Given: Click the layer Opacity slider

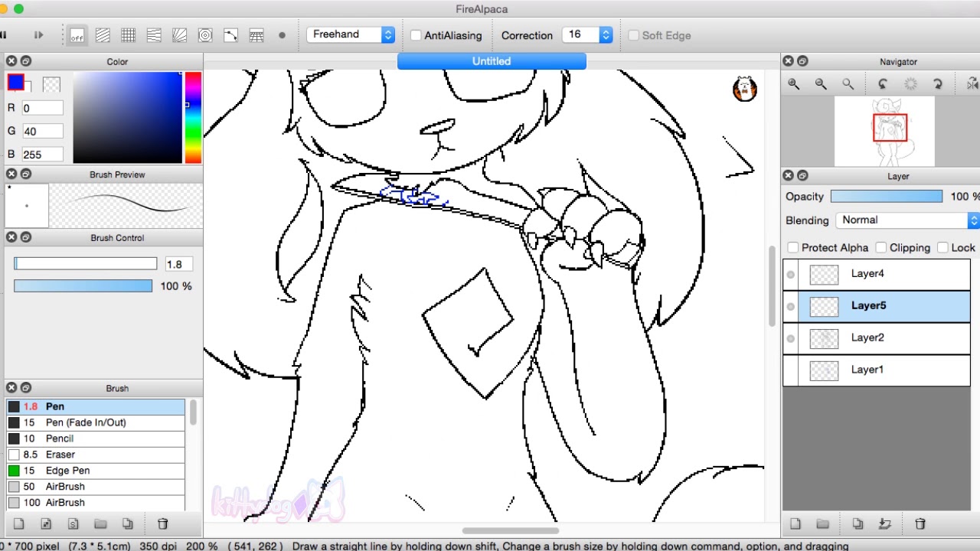Looking at the screenshot, I should [x=887, y=197].
